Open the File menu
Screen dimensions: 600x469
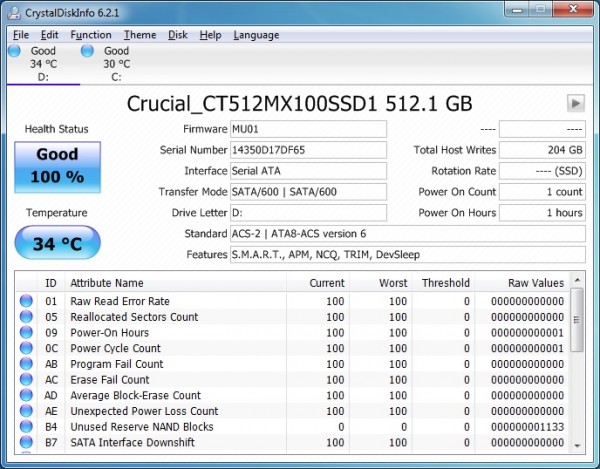21,35
